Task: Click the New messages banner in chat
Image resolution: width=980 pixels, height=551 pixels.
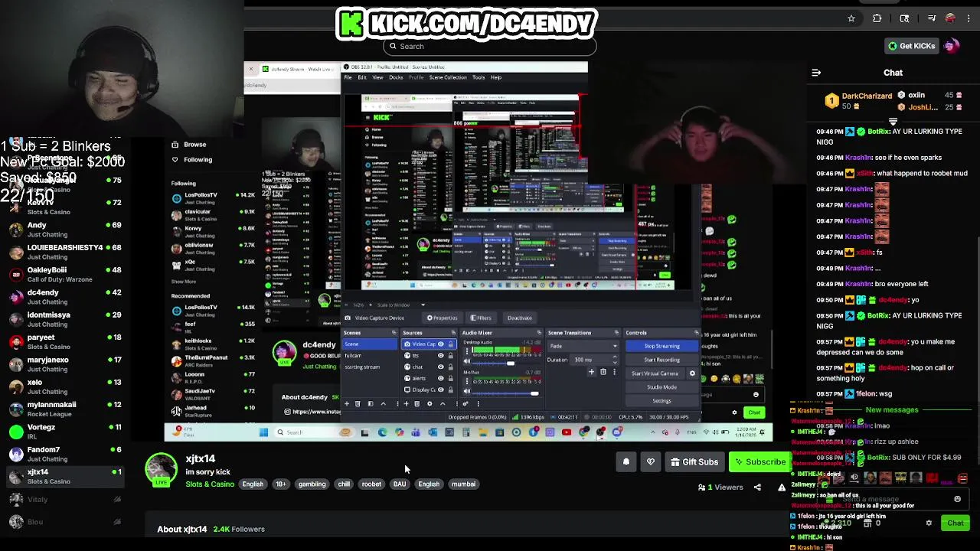Action: click(x=892, y=410)
